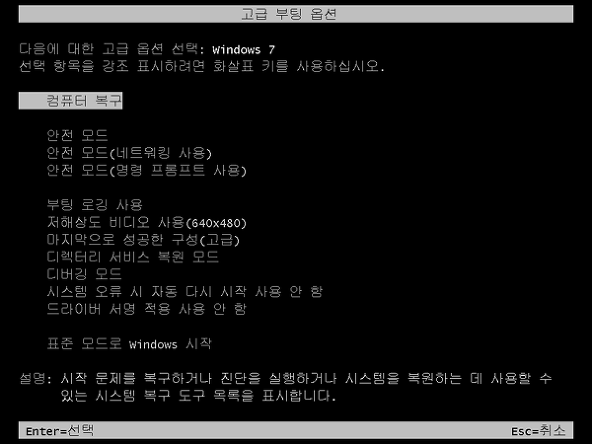Click the 다음에 대한 고급 옵션 선택 heading
Image resolution: width=592 pixels, height=444 pixels.
pos(112,49)
